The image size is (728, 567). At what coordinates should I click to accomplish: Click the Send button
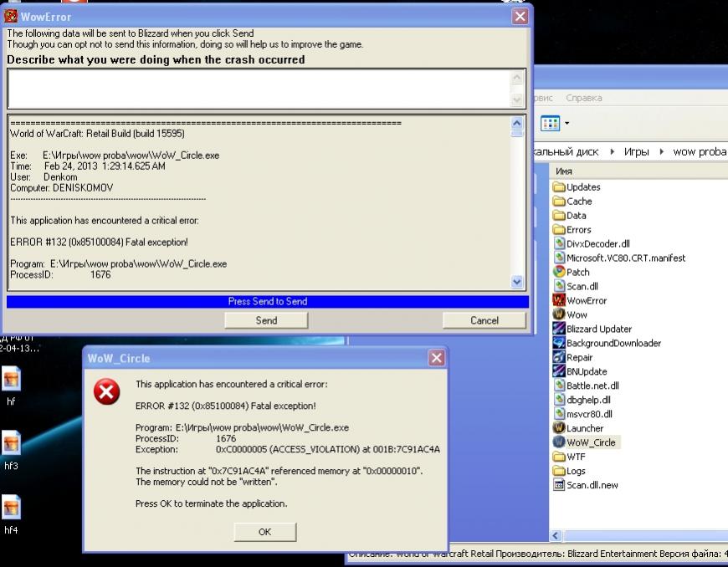pyautogui.click(x=266, y=320)
